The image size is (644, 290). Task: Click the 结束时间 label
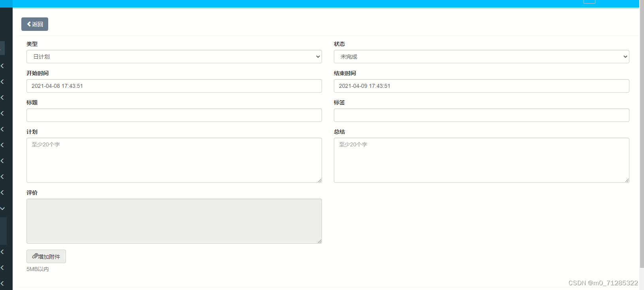[x=345, y=73]
